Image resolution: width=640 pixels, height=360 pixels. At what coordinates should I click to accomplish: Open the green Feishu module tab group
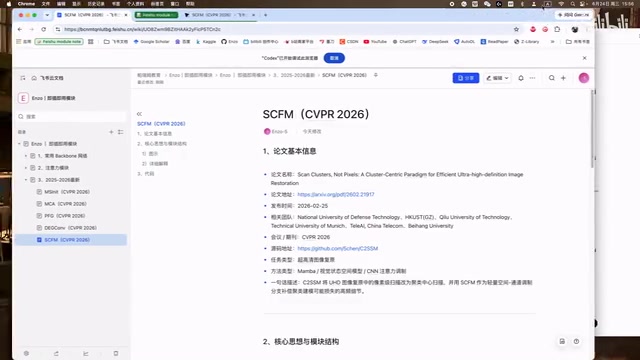(x=157, y=15)
